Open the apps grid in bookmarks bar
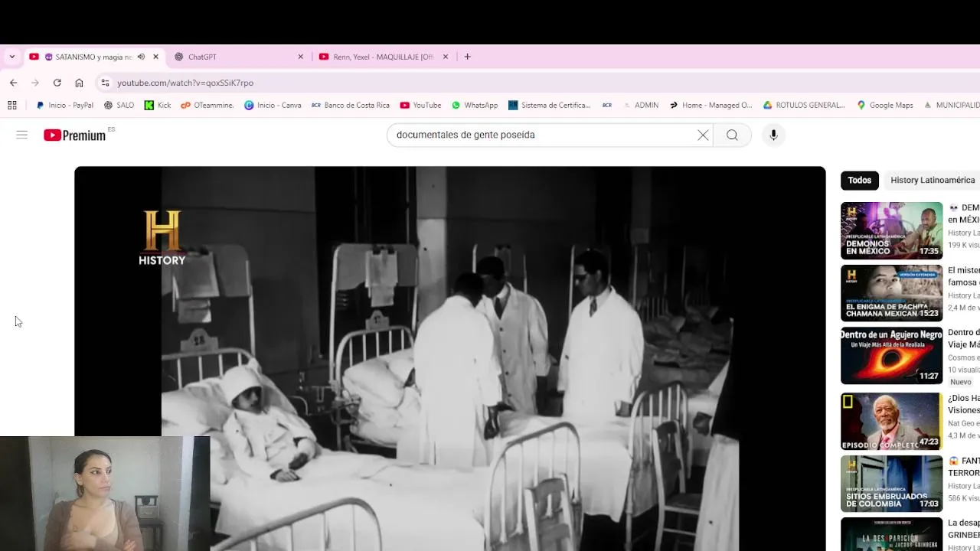 point(11,105)
